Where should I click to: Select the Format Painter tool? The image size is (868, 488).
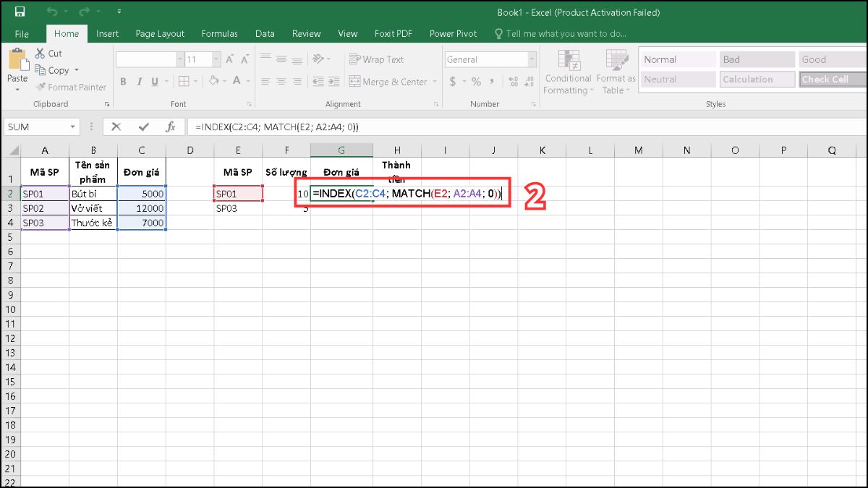point(70,87)
